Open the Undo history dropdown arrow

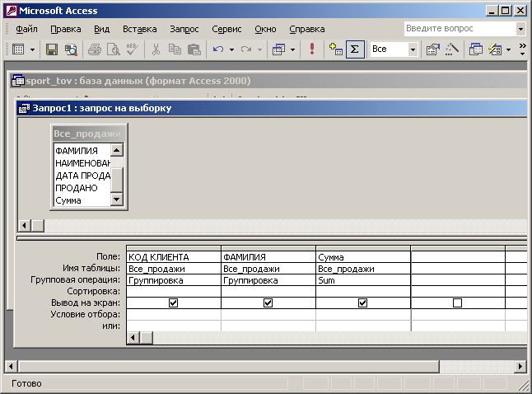point(231,49)
